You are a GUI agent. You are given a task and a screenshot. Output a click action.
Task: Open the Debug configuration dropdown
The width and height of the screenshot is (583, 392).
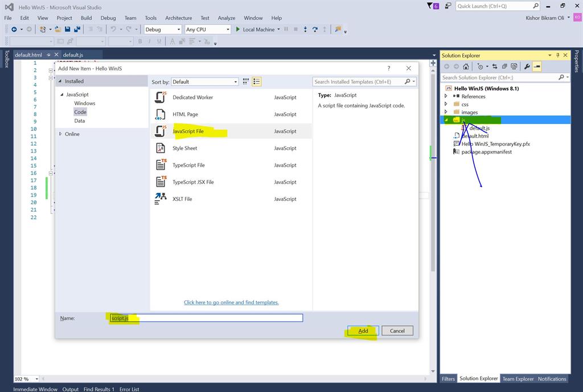[x=162, y=30]
